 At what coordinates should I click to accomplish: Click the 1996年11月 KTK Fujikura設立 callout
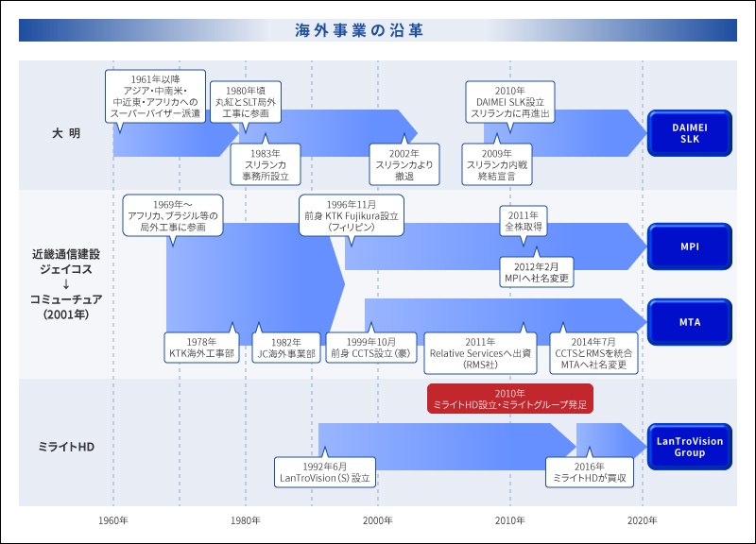point(352,215)
